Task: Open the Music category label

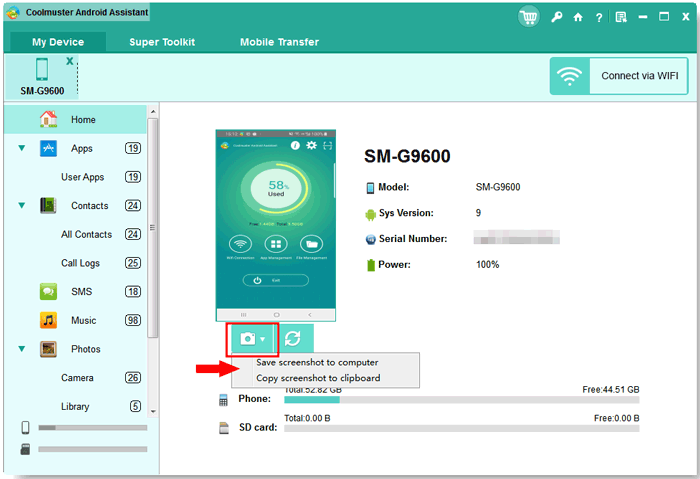Action: pyautogui.click(x=83, y=321)
